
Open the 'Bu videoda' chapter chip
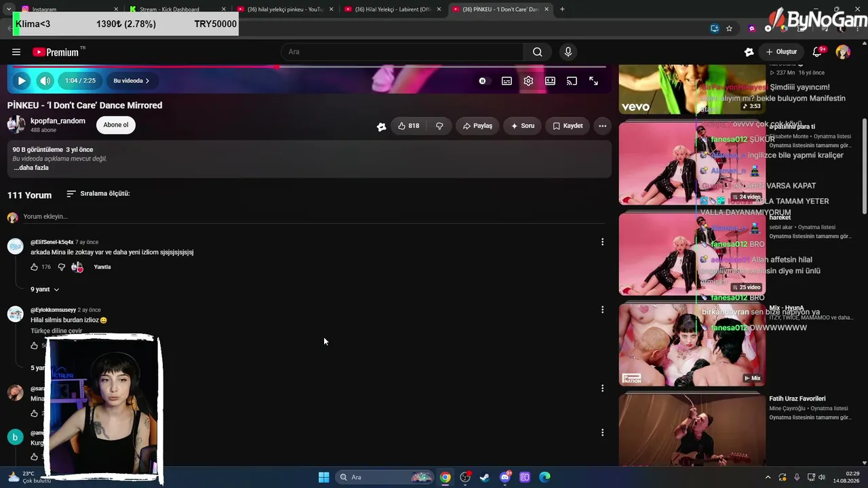[x=132, y=81]
